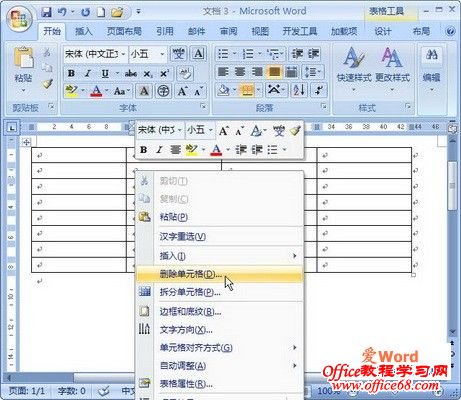Align text right in ribbon
Screen dimensions: 461x400
257,72
